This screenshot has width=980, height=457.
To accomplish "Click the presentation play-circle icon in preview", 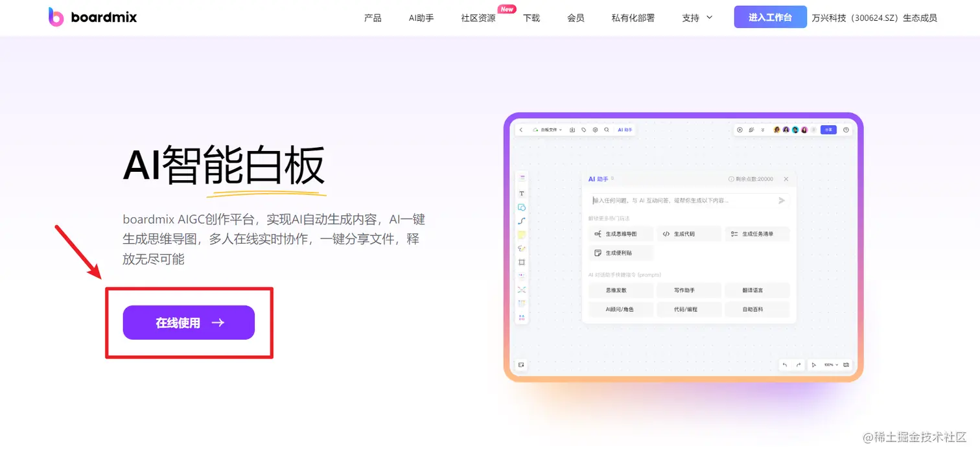I will (x=740, y=130).
